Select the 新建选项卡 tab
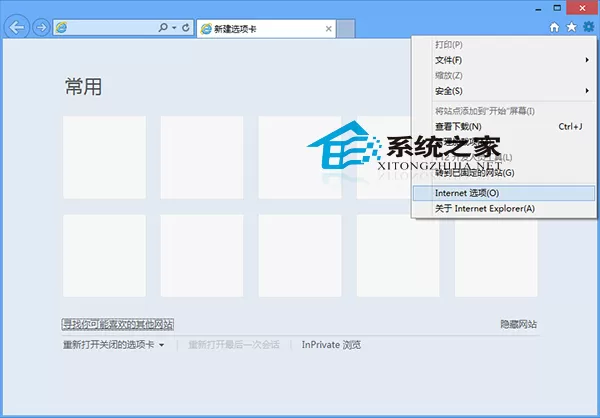 pyautogui.click(x=266, y=29)
